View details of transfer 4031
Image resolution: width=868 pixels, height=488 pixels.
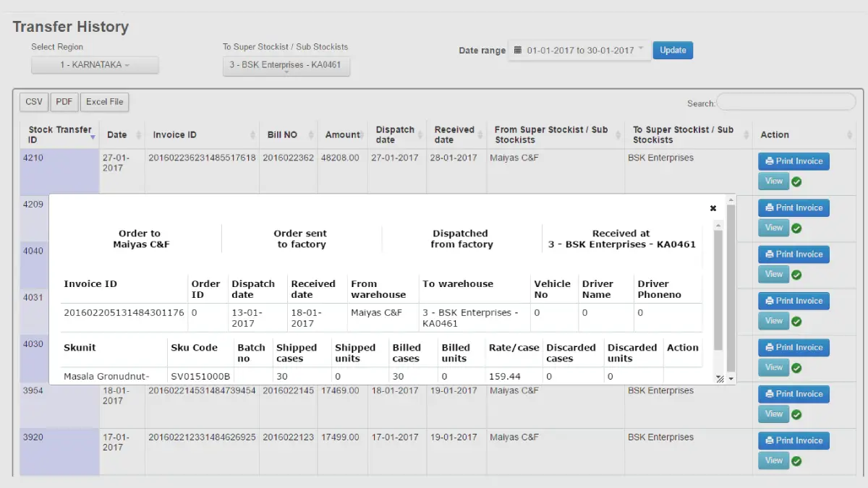[773, 321]
